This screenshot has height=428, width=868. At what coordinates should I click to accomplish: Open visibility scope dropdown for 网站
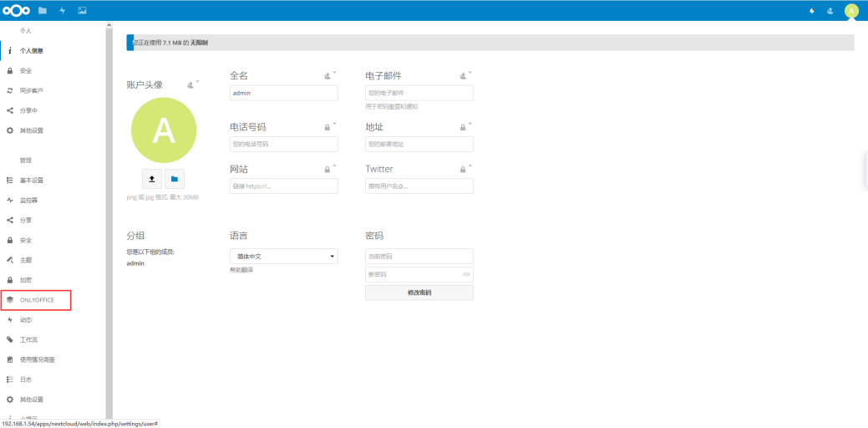[x=330, y=169]
